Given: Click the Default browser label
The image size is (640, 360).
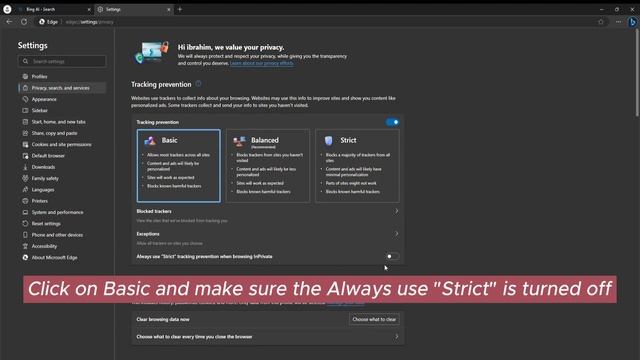Looking at the screenshot, I should coord(48,156).
